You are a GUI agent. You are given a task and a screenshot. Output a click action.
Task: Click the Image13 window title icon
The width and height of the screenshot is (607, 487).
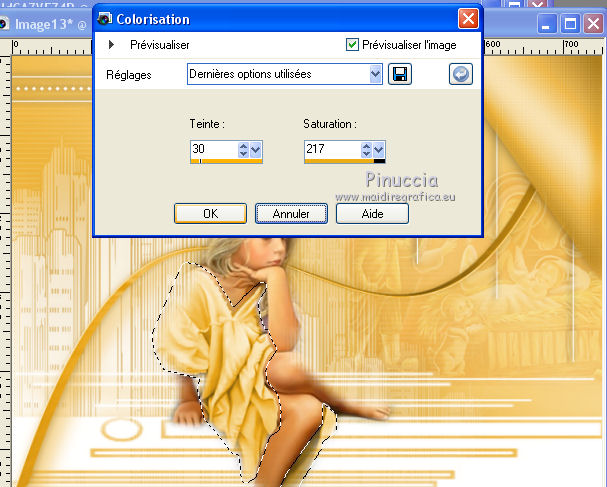click(x=3, y=24)
